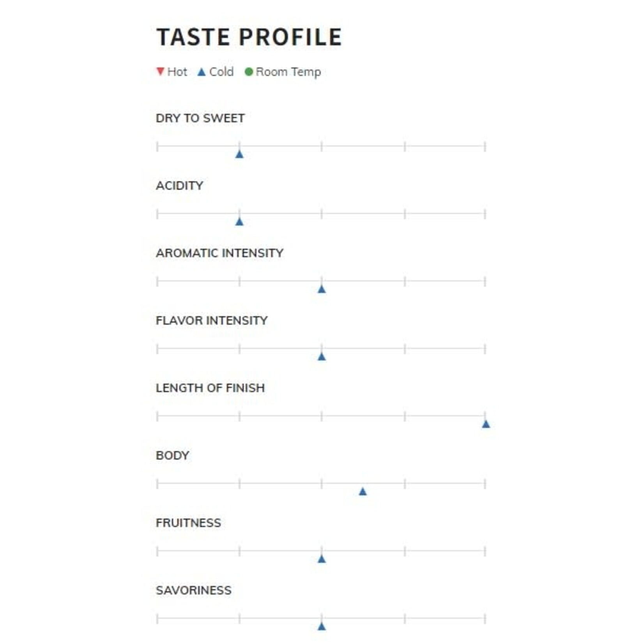Click the Length of Finish label

[210, 388]
